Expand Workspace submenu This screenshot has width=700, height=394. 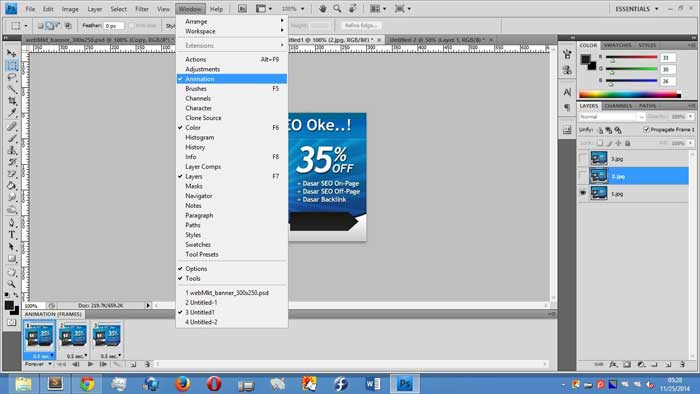coord(232,31)
